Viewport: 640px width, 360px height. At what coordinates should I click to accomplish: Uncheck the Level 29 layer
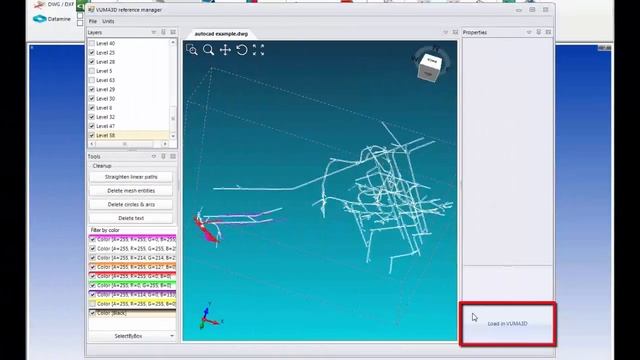click(x=92, y=89)
